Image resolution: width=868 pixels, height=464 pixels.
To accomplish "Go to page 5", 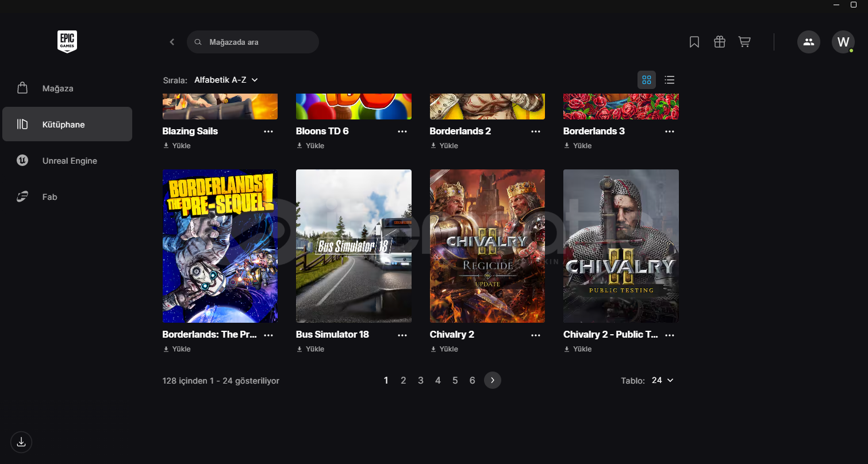I will [x=455, y=380].
